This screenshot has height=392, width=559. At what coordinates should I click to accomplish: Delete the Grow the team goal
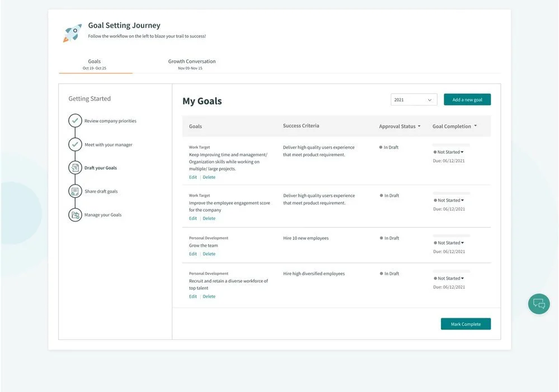(x=209, y=254)
